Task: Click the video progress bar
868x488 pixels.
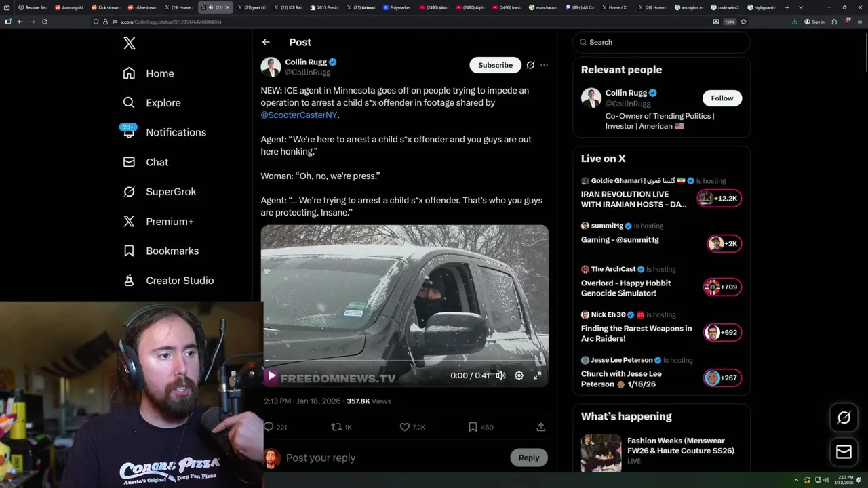Action: click(405, 361)
